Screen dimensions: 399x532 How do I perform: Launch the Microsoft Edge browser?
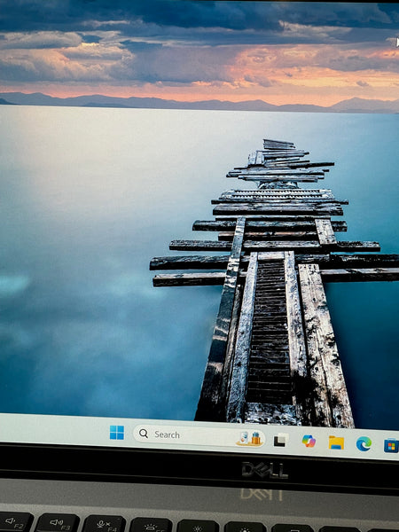[364, 444]
